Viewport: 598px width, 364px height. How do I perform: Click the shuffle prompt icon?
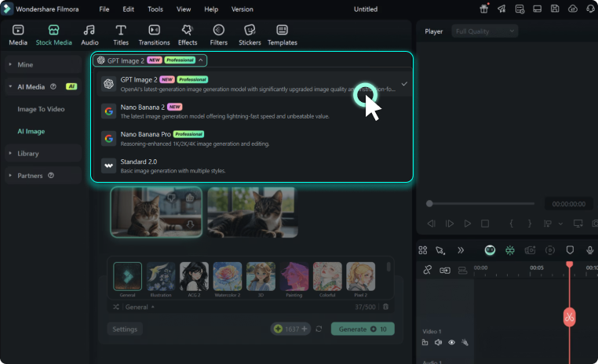[x=116, y=307]
